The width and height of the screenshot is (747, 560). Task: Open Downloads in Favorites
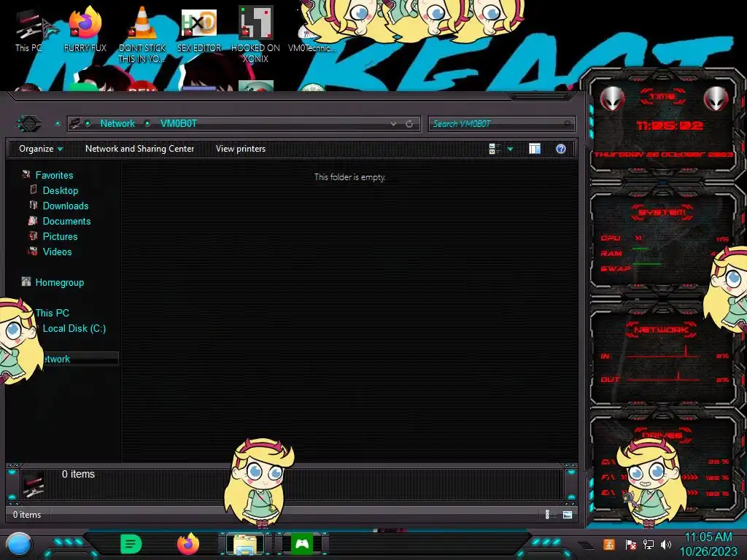click(66, 206)
